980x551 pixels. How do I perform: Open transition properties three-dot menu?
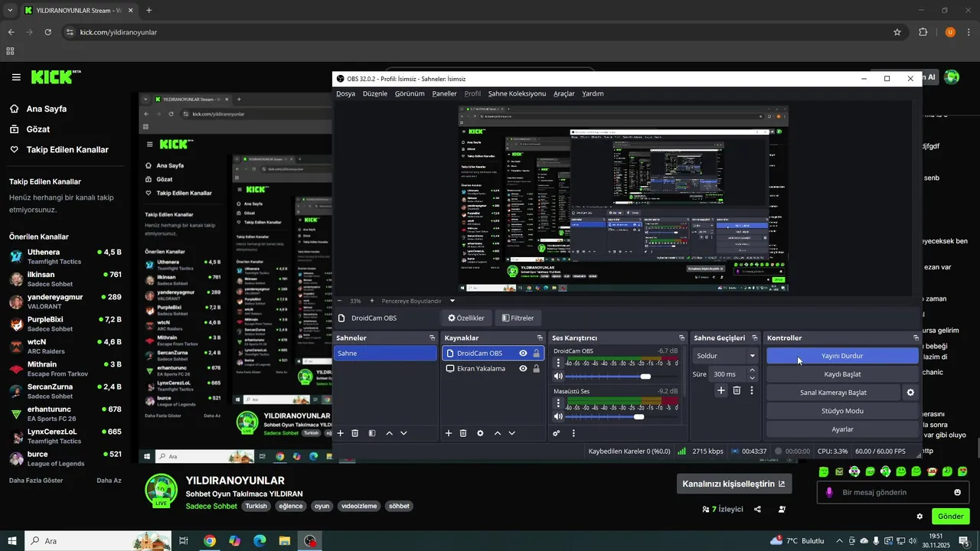point(752,390)
